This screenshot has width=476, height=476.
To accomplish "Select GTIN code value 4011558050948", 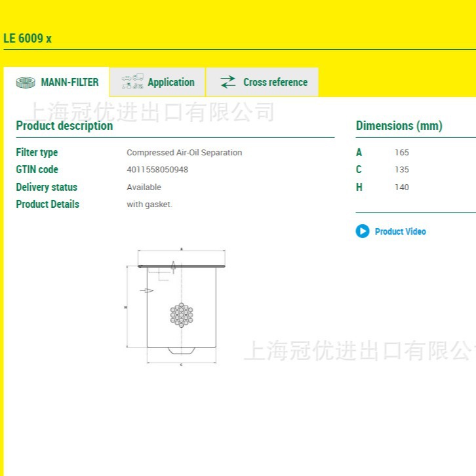I will pos(157,169).
